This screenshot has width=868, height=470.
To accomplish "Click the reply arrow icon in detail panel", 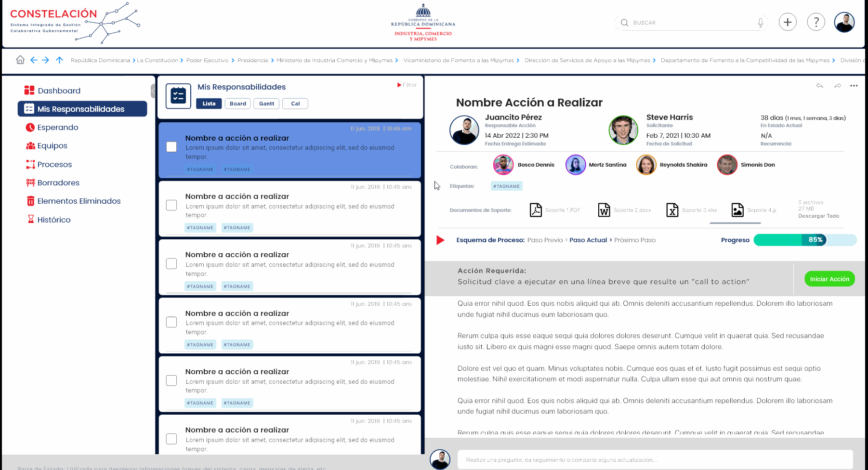I will [x=819, y=86].
